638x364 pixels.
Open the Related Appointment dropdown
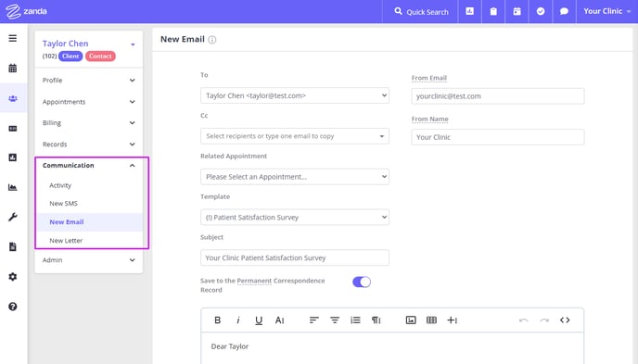(x=295, y=177)
